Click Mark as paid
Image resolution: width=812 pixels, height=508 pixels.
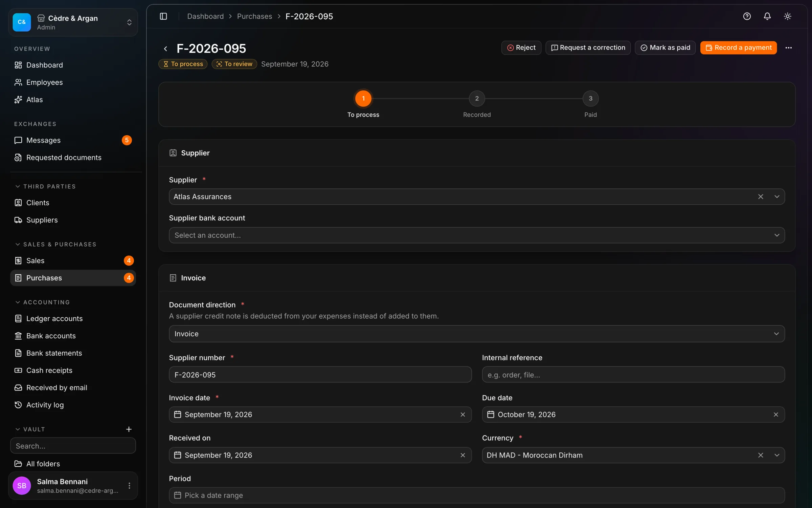point(665,48)
